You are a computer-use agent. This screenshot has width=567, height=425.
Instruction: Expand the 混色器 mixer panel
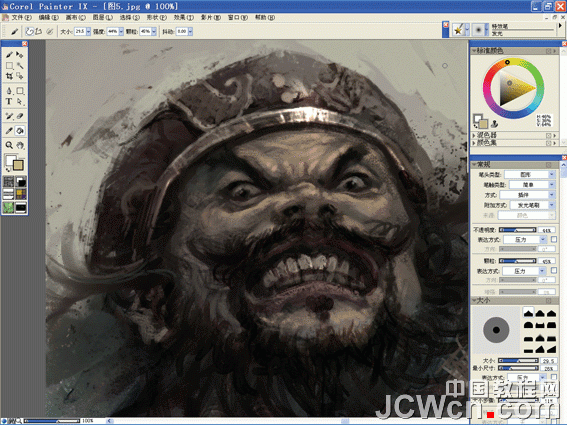click(474, 135)
